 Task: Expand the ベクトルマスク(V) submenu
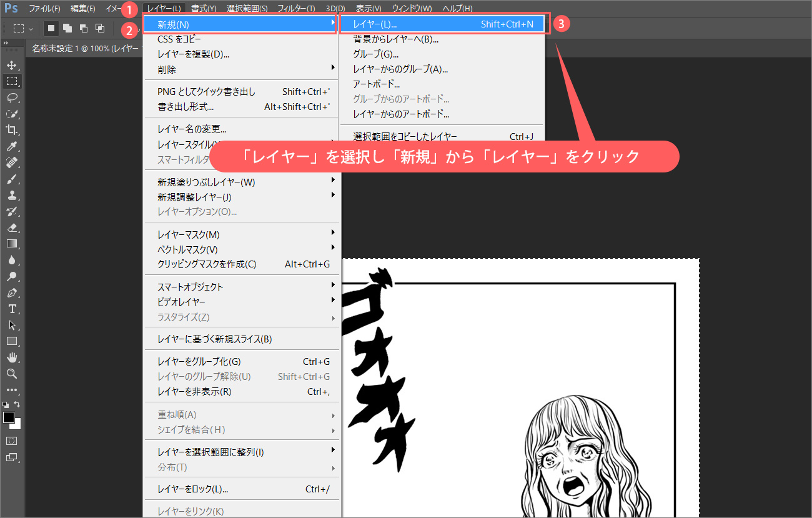[240, 249]
